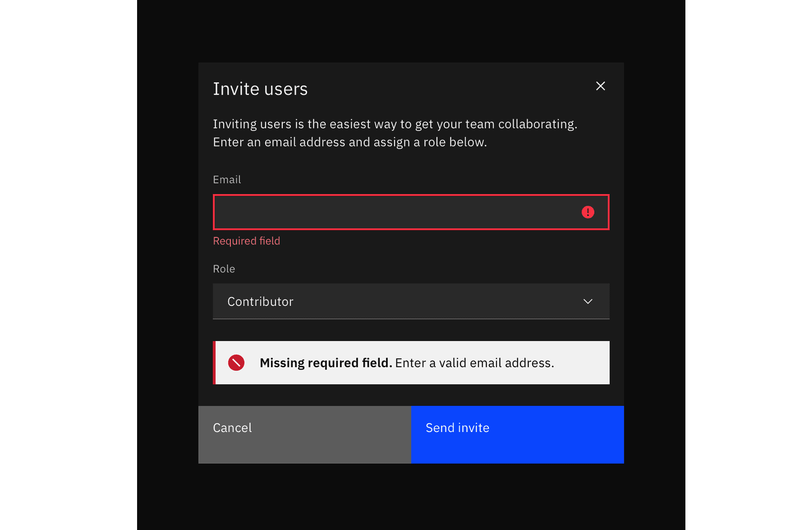Viewport: 812px width, 530px height.
Task: Click the close X icon on the dialog
Action: click(600, 86)
